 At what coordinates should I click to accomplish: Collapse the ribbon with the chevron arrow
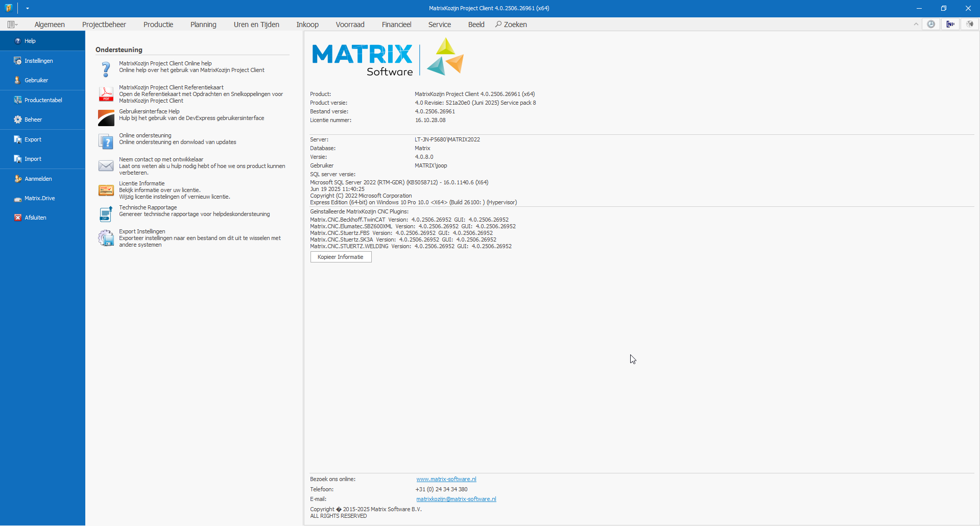916,24
